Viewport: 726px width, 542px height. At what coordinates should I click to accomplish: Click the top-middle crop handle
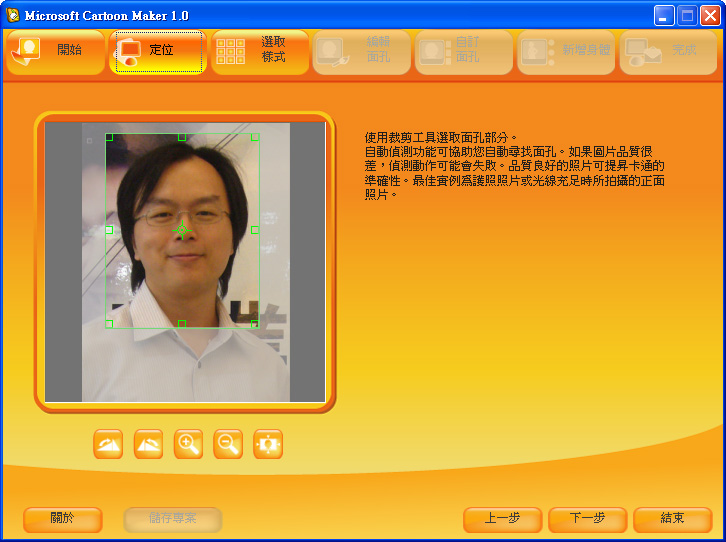[x=182, y=137]
